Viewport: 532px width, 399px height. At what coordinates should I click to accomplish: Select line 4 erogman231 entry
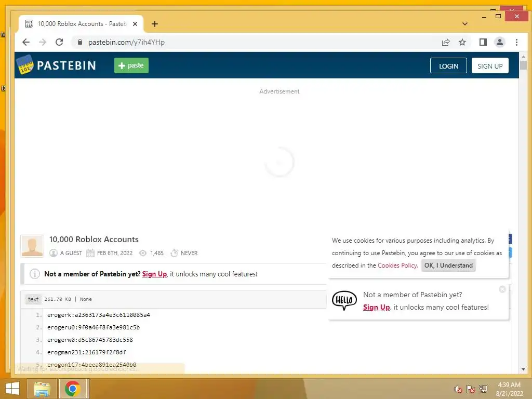point(87,353)
